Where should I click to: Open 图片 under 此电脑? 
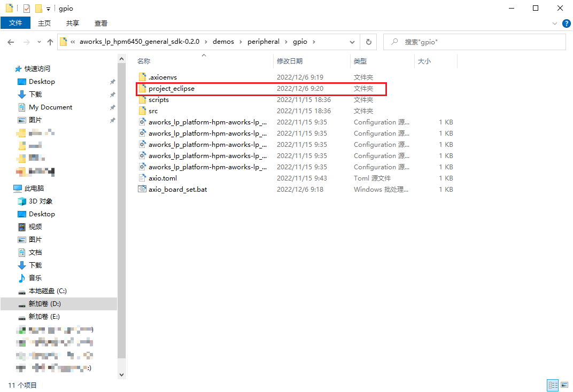tap(35, 239)
